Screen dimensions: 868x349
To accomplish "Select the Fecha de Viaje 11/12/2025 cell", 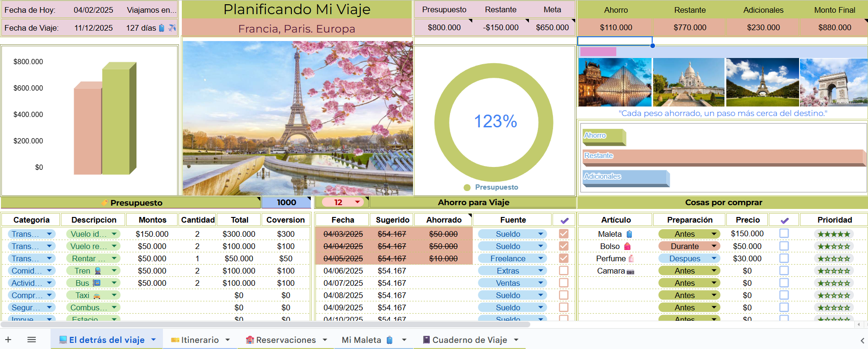I will click(x=94, y=28).
